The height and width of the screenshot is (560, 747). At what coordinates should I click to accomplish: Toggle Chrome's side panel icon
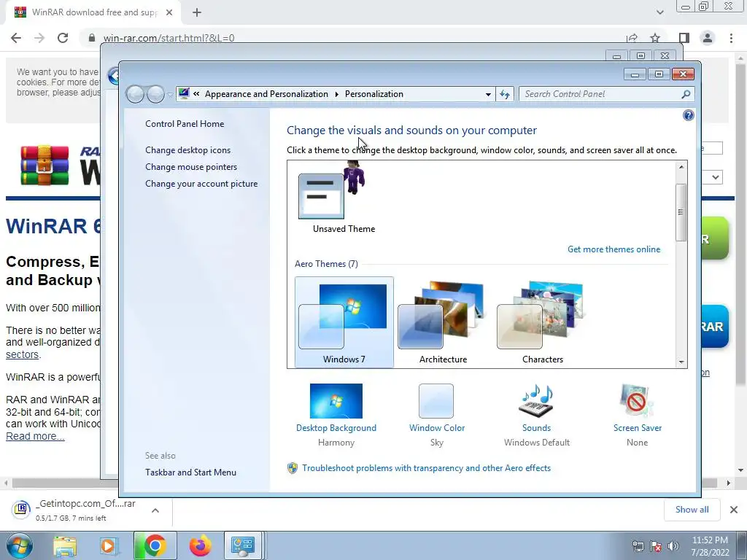click(x=684, y=38)
